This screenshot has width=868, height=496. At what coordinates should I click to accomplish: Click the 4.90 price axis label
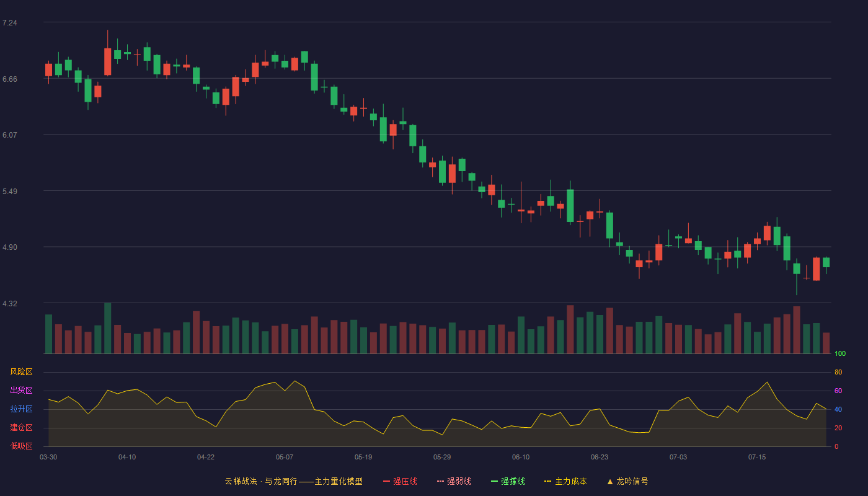tap(9, 247)
